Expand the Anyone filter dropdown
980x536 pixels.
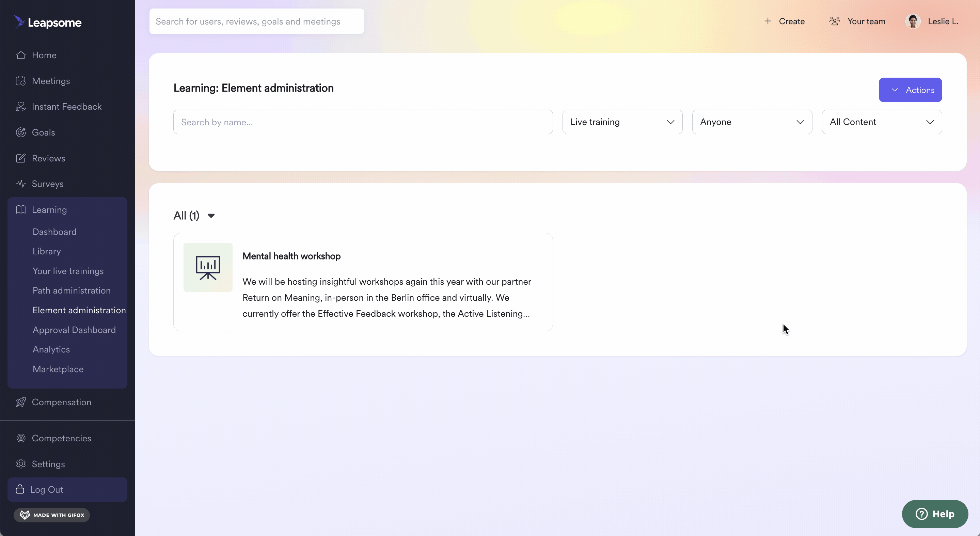[x=752, y=122]
